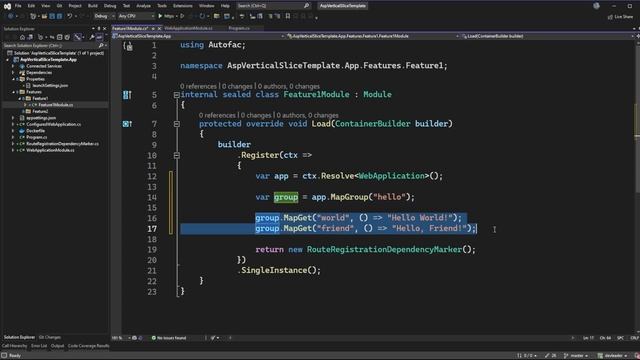This screenshot has width=640, height=360.
Task: Select RouteRegistrationDependencyMarker.cs file
Action: point(62,144)
